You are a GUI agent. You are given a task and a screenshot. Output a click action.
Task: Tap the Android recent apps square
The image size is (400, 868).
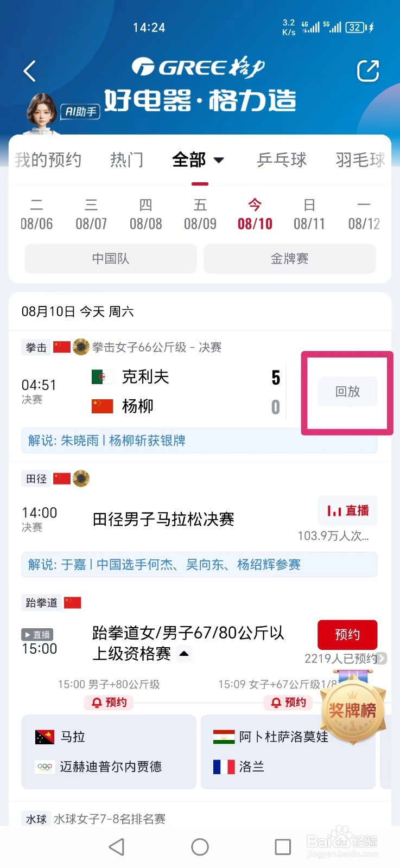(x=283, y=847)
